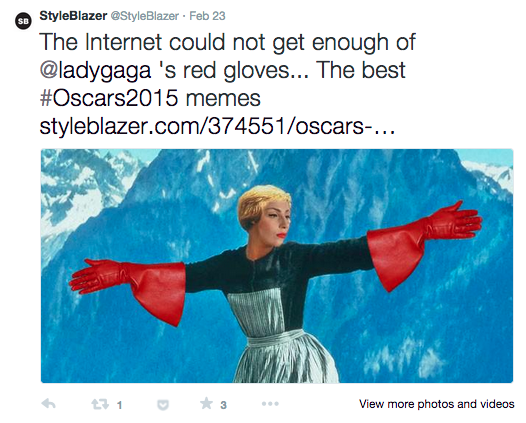Click the tweet text body
The height and width of the screenshot is (423, 526).
(227, 84)
